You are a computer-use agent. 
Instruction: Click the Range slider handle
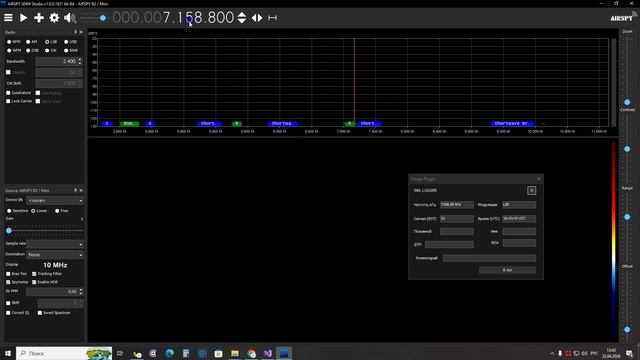point(627,217)
